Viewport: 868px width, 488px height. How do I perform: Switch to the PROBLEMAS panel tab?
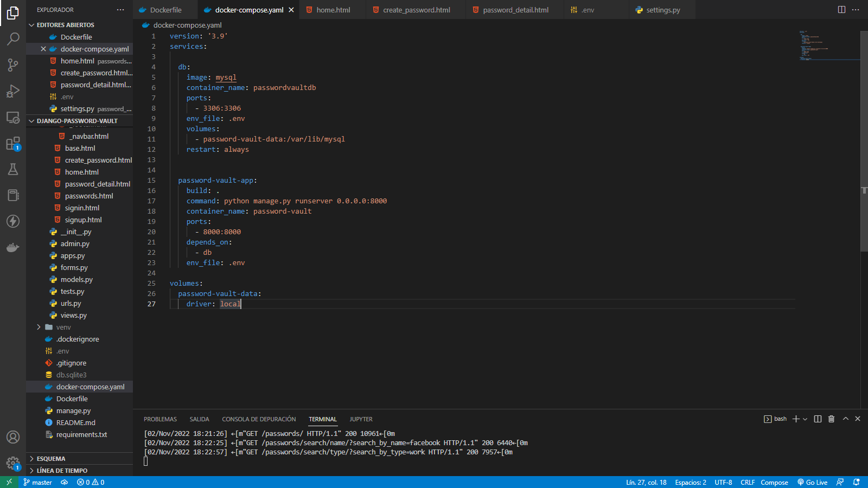tap(160, 419)
